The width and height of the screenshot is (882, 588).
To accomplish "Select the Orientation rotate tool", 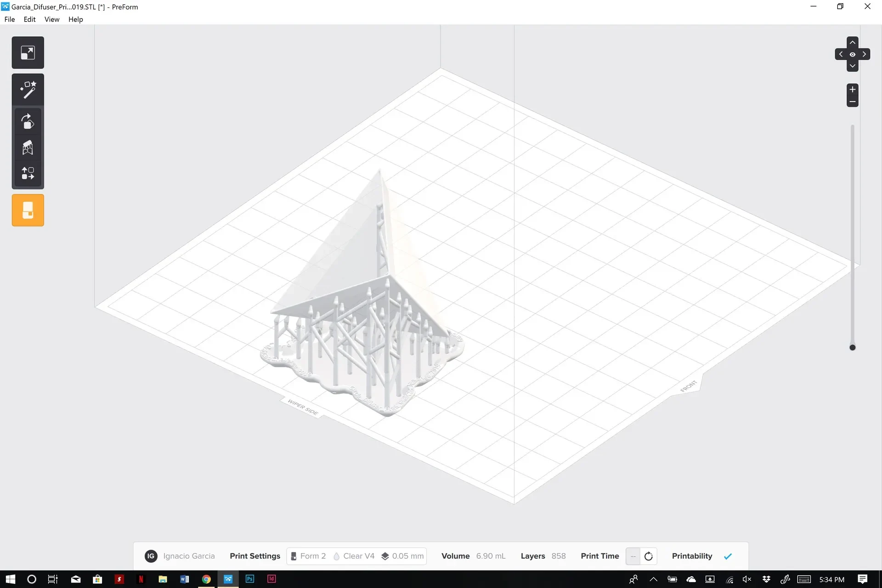I will point(28,122).
